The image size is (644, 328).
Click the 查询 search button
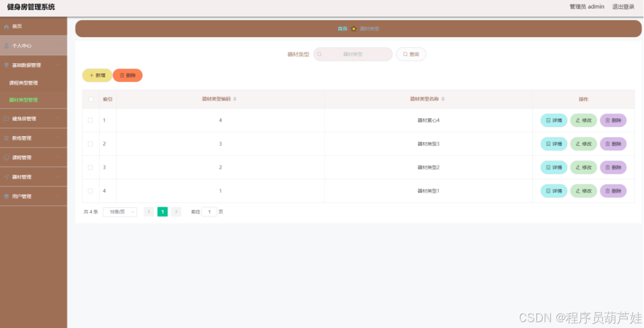[x=411, y=54]
